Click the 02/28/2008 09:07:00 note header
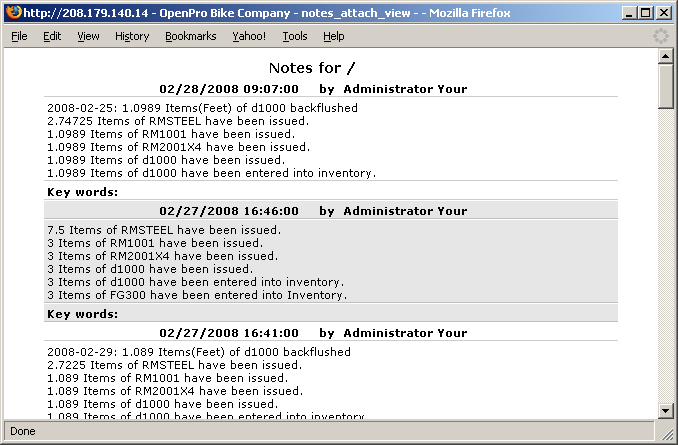This screenshot has width=678, height=445. [313, 89]
